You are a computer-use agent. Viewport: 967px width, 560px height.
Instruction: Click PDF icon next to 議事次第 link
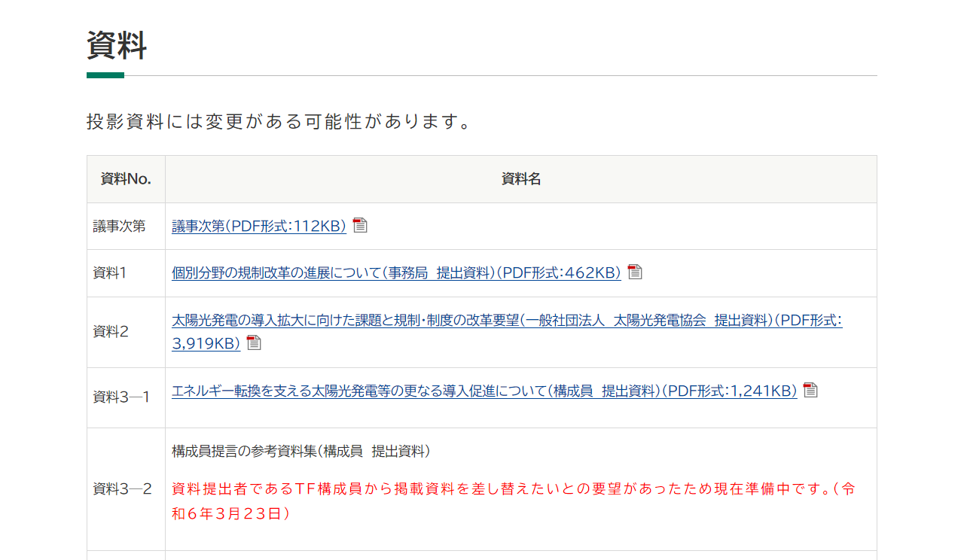360,225
